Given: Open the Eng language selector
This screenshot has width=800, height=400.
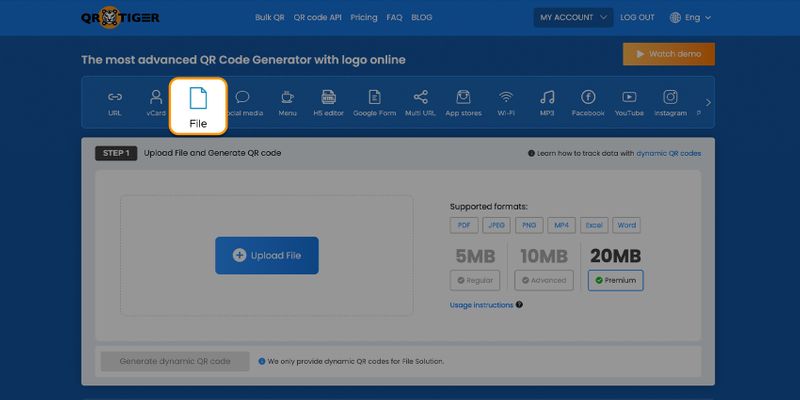Looking at the screenshot, I should 691,17.
